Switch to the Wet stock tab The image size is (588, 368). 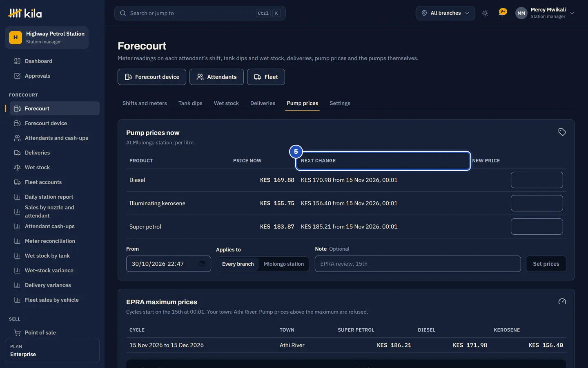(x=226, y=103)
